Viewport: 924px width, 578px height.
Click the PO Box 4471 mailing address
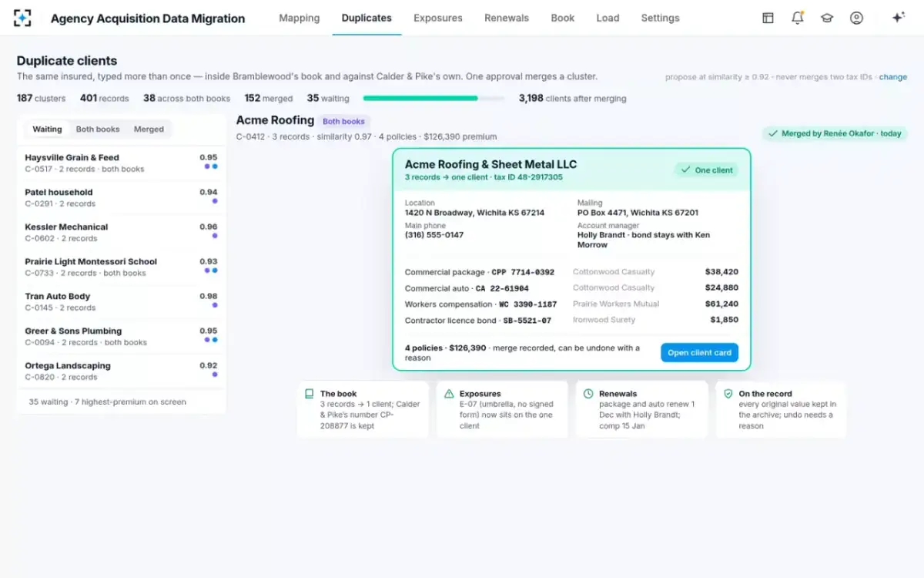638,213
